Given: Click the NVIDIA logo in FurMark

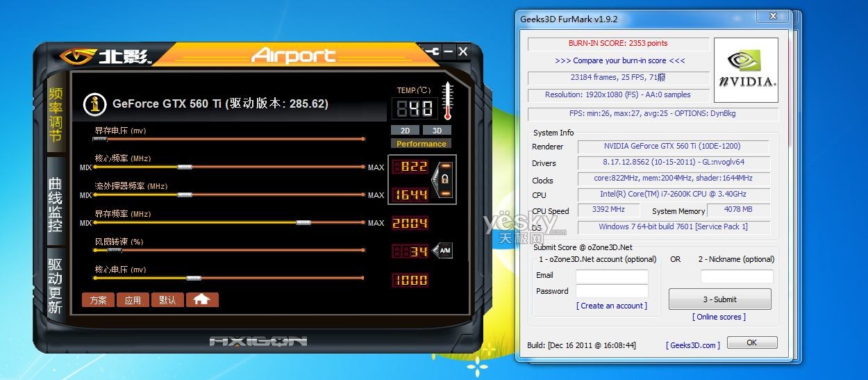Looking at the screenshot, I should tap(746, 70).
